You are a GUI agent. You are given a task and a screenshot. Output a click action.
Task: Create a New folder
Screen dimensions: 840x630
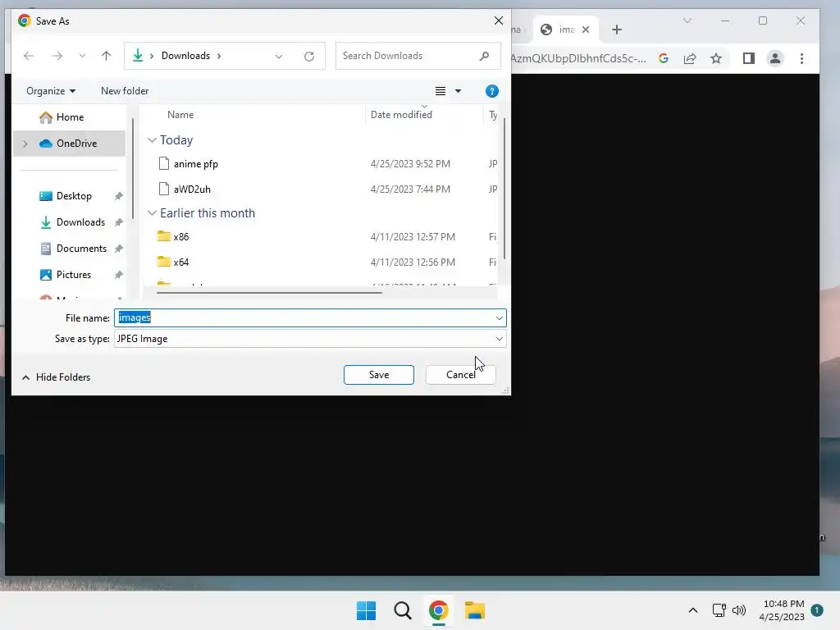click(125, 91)
